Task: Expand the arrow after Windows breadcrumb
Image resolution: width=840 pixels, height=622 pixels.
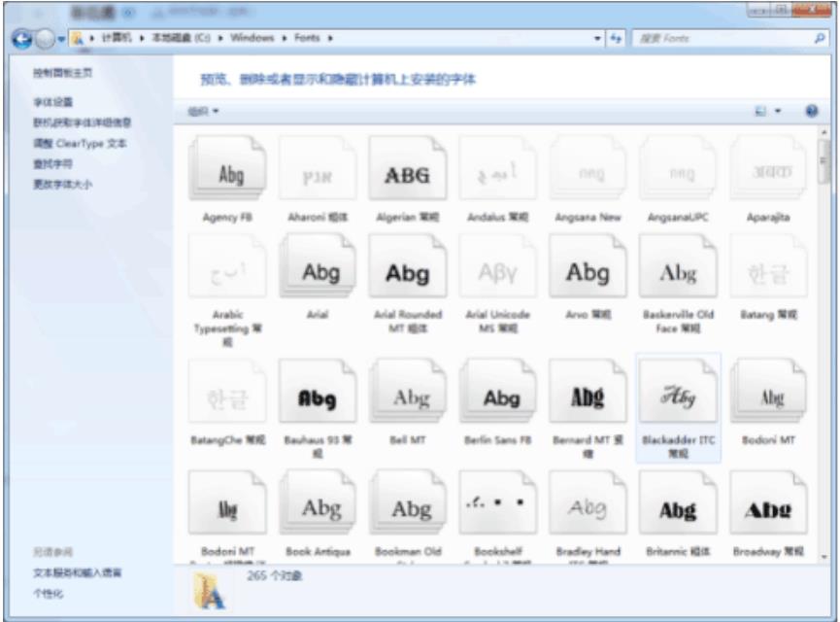Action: 284,38
